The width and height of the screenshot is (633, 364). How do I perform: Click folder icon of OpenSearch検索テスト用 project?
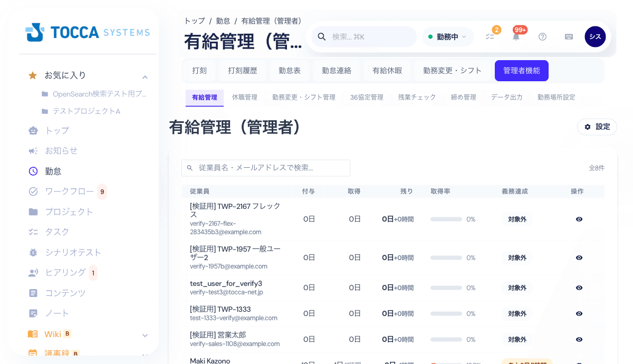[45, 94]
